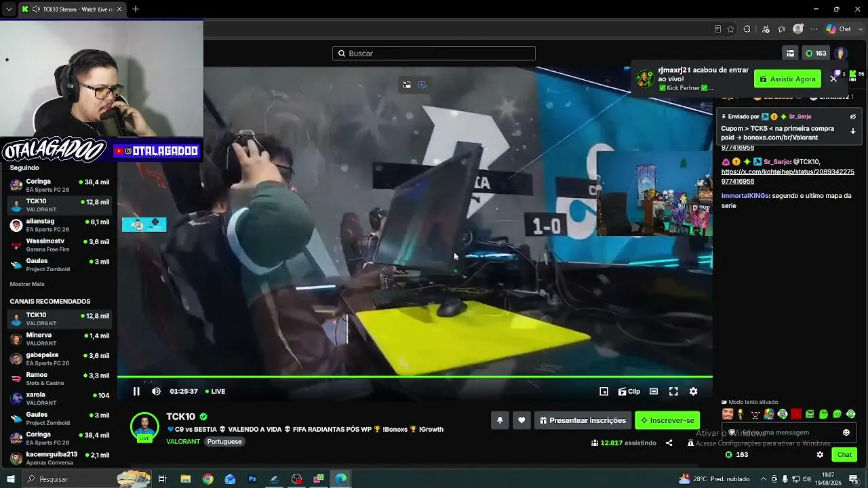Open browser reading view icon

click(717, 29)
